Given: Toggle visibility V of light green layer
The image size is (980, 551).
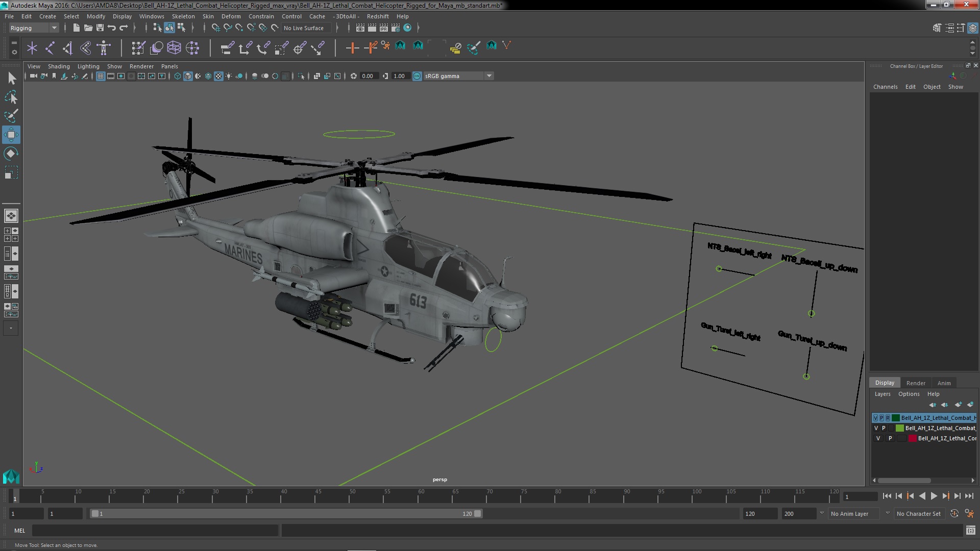Looking at the screenshot, I should 876,428.
